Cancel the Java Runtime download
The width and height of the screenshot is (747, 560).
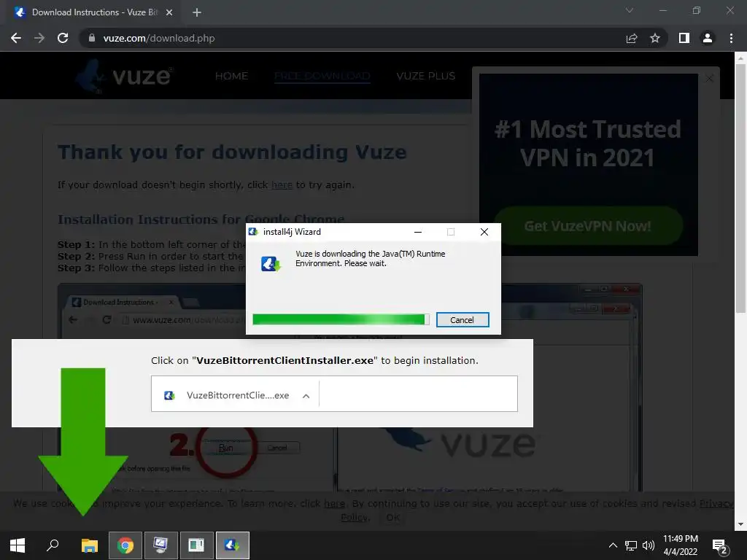point(462,320)
